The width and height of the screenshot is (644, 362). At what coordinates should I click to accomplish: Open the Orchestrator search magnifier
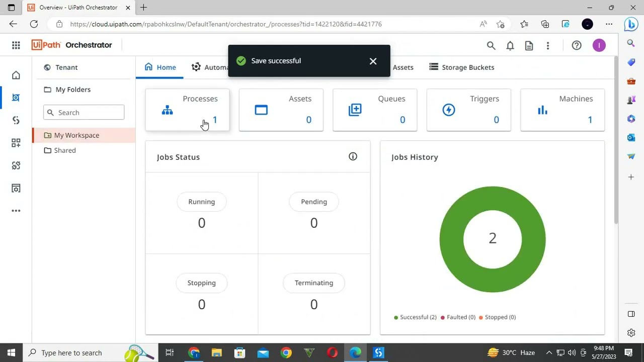491,46
